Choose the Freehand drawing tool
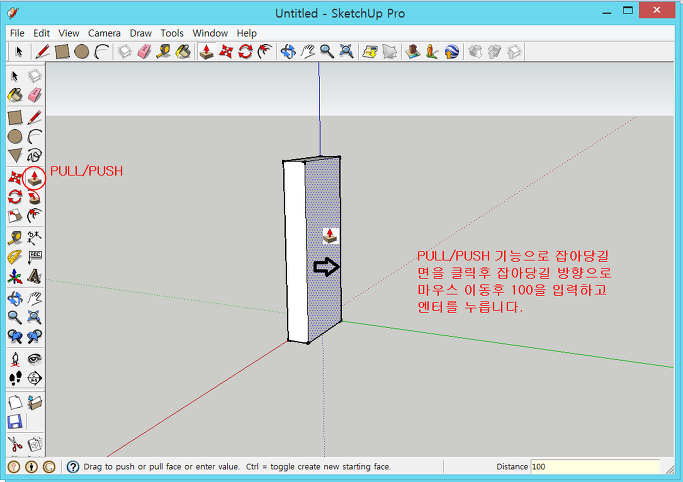The height and width of the screenshot is (482, 683). (34, 155)
